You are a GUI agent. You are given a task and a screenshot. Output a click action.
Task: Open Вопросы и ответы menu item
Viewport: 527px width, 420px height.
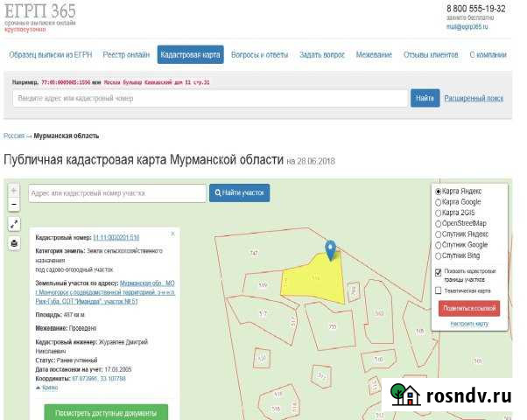[x=259, y=55]
